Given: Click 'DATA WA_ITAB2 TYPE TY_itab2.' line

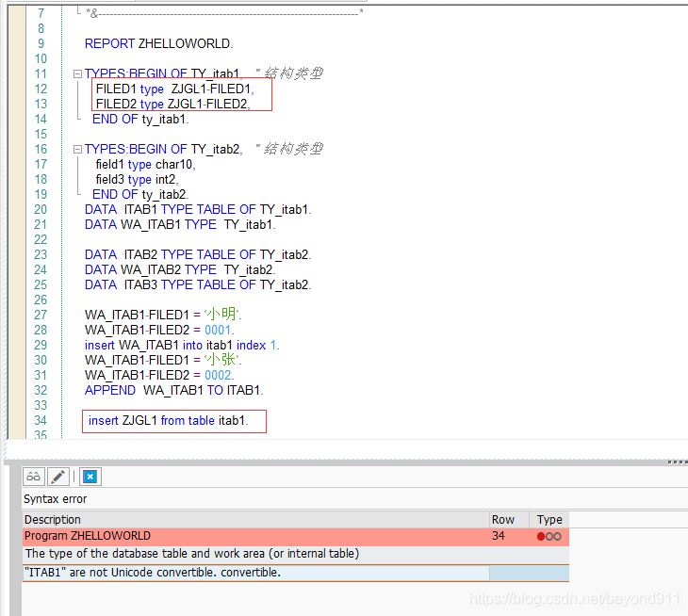Looking at the screenshot, I should tap(180, 269).
